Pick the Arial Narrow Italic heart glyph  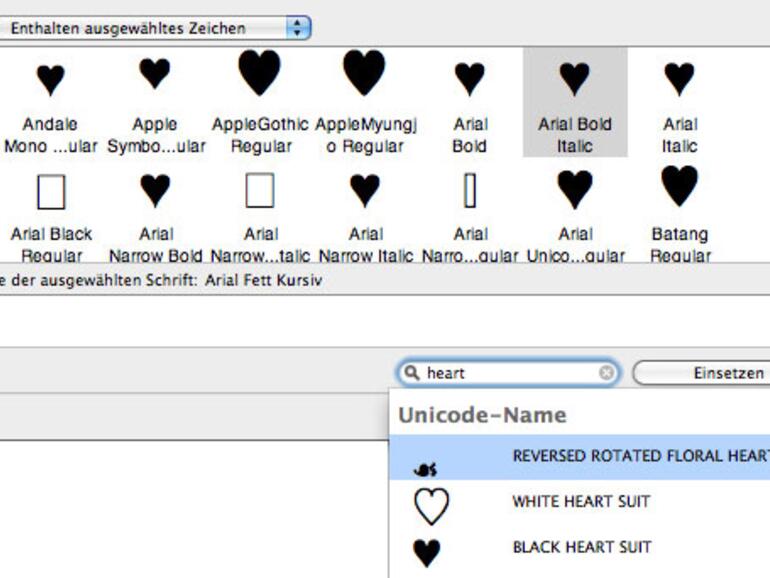coord(364,190)
